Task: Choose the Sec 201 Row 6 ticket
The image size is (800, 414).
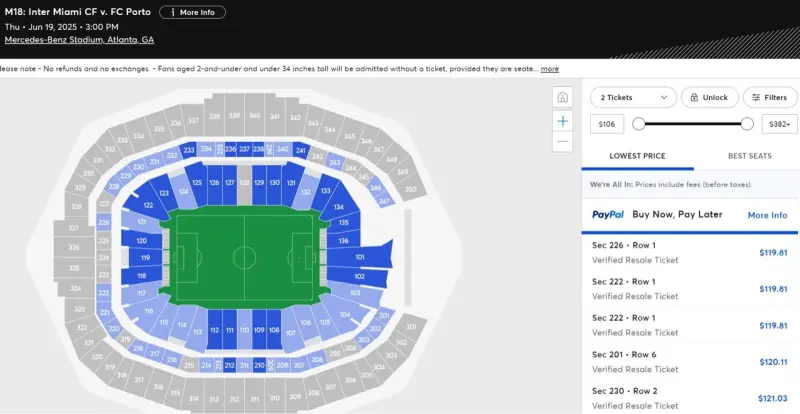Action: click(x=690, y=362)
